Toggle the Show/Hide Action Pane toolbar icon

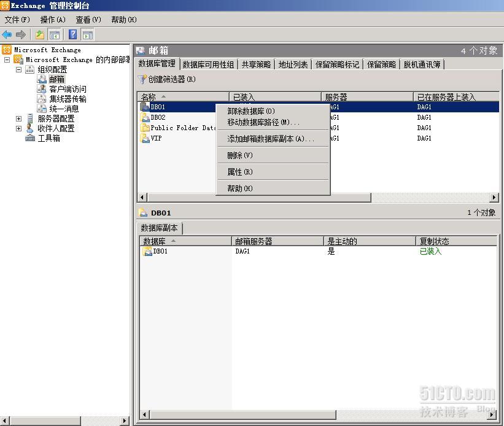87,34
